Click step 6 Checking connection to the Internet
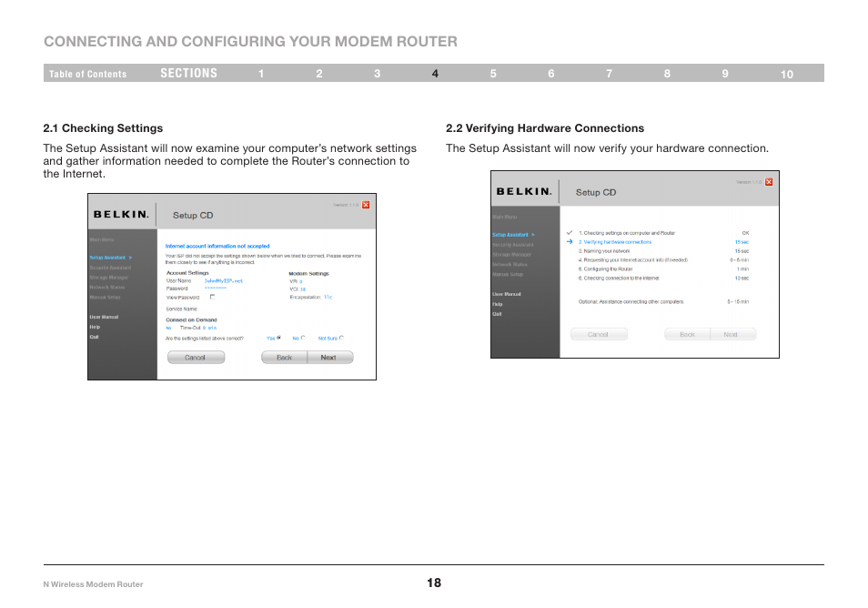The height and width of the screenshot is (608, 868). coord(619,279)
